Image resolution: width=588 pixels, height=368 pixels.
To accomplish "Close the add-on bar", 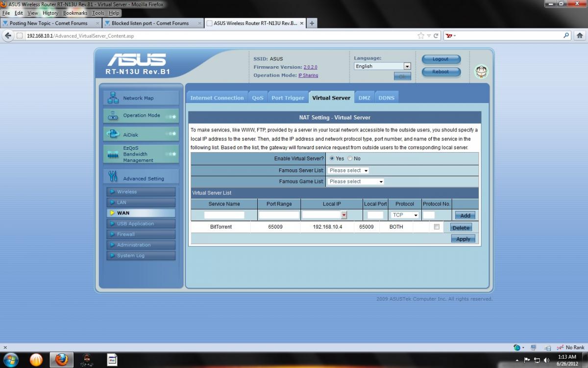I will pyautogui.click(x=5, y=347).
